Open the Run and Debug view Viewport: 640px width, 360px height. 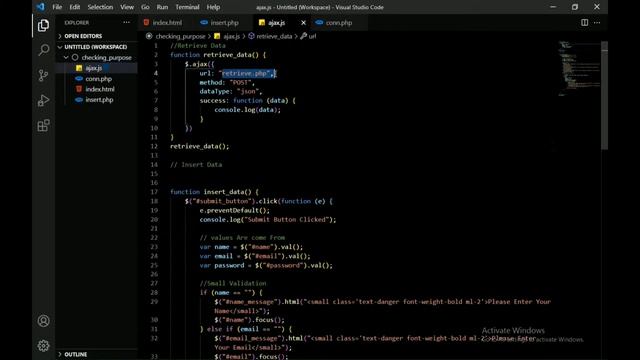(43, 100)
